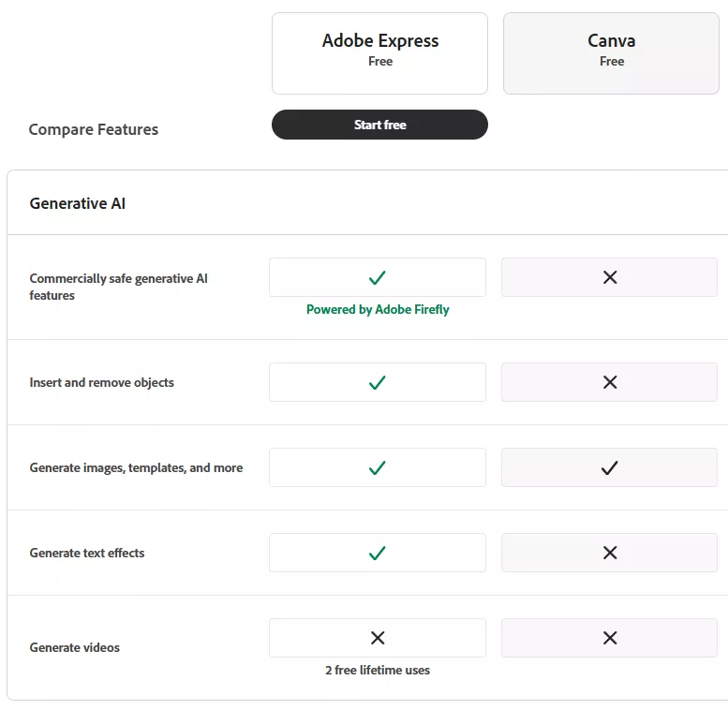Click the "Compare Features" heading
The height and width of the screenshot is (710, 728).
(94, 129)
